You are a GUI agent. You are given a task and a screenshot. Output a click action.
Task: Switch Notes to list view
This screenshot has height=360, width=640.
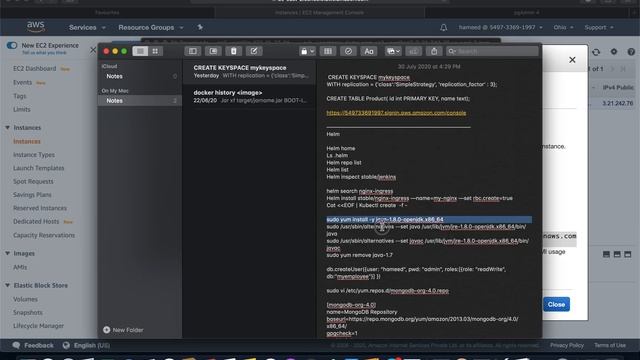click(x=140, y=51)
